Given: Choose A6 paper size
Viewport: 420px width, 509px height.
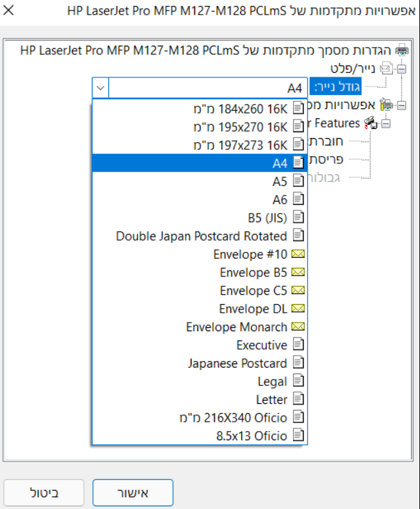Looking at the screenshot, I should click(x=200, y=200).
